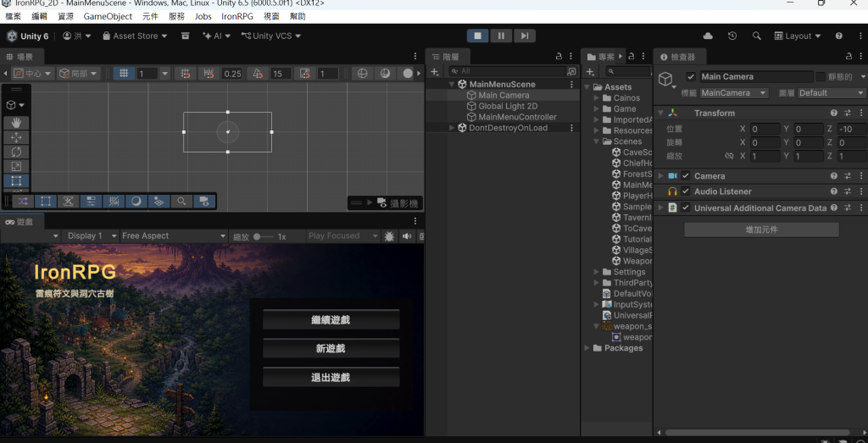
Task: Toggle Main Camera active checkbox
Action: 691,77
